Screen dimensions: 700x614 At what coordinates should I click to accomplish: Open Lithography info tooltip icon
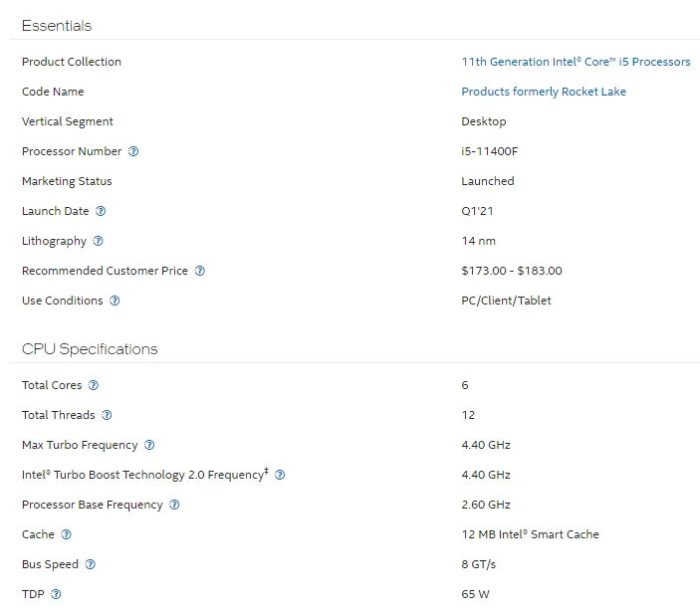coord(98,241)
